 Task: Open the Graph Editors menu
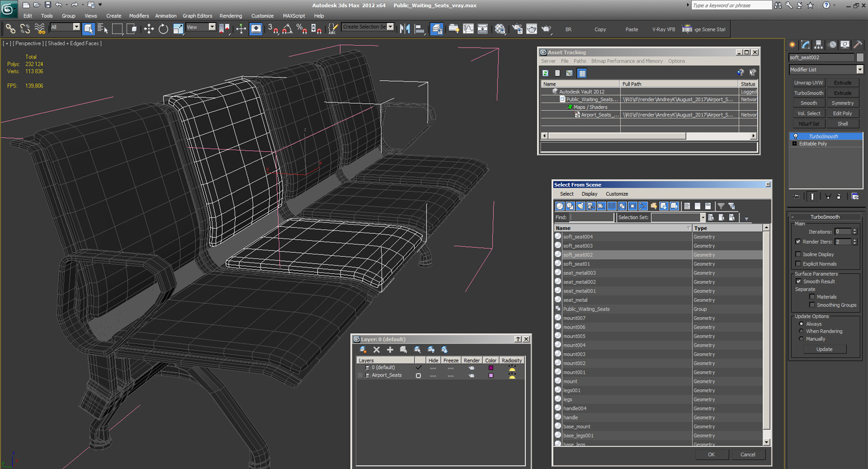click(198, 16)
